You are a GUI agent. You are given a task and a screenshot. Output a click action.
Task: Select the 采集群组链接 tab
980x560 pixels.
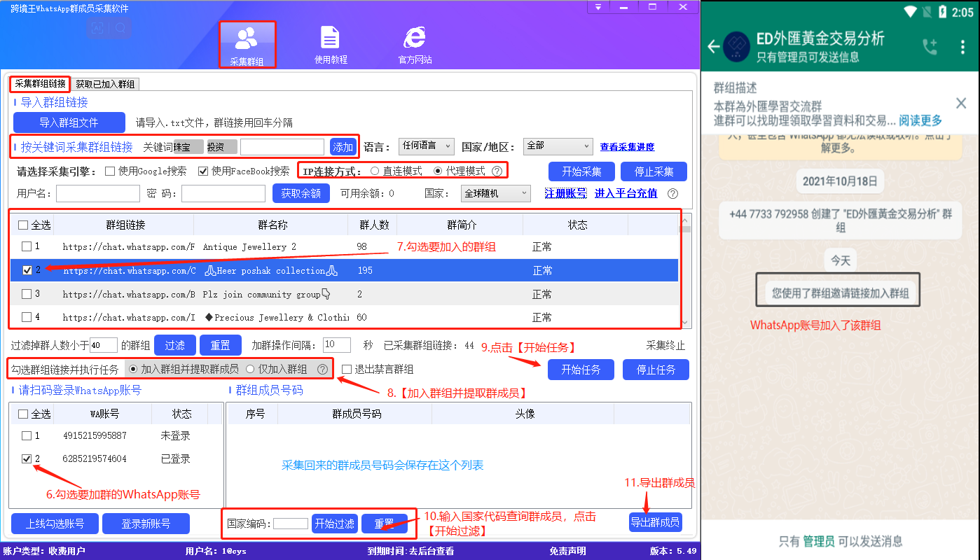[39, 83]
